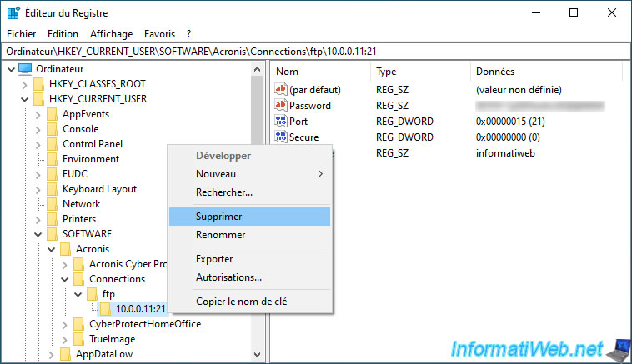632x364 pixels.
Task: Click the tree pane vertical scrollbar thumb
Action: pyautogui.click(x=257, y=111)
